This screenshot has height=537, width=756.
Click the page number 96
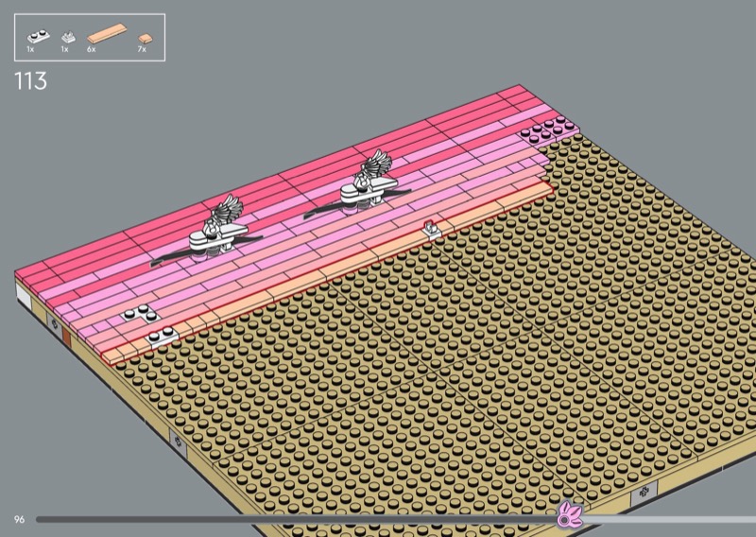[19, 519]
